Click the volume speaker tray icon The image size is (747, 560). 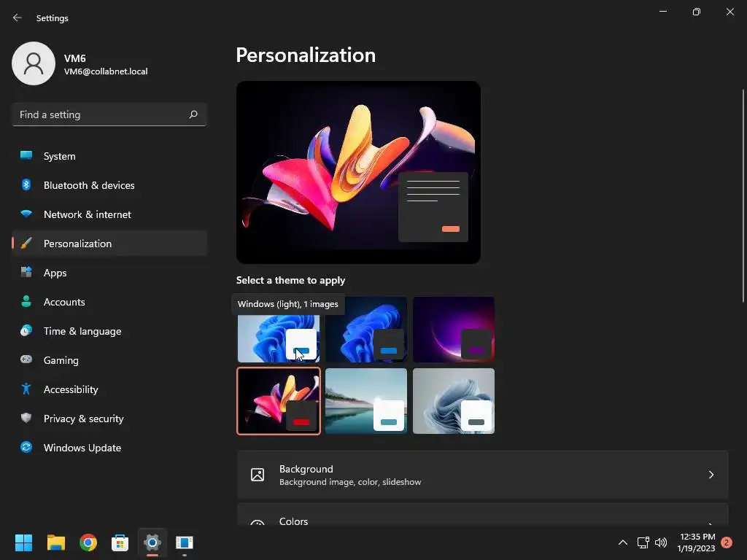tap(661, 542)
